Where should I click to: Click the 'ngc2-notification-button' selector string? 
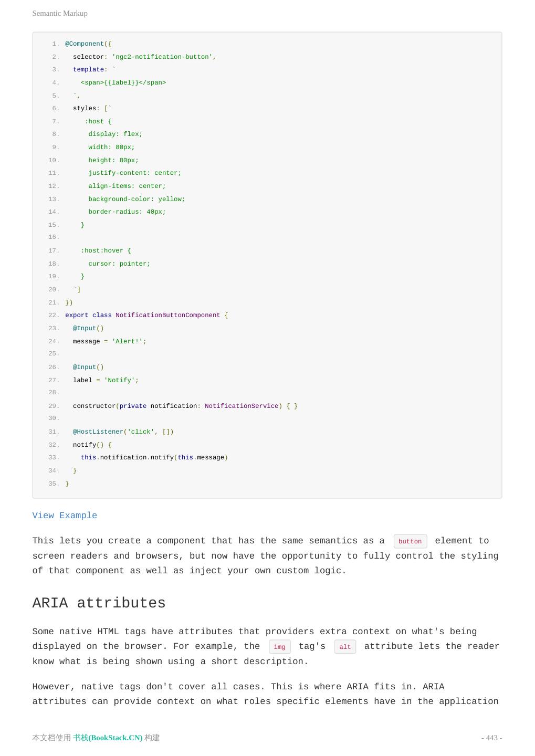coord(162,57)
